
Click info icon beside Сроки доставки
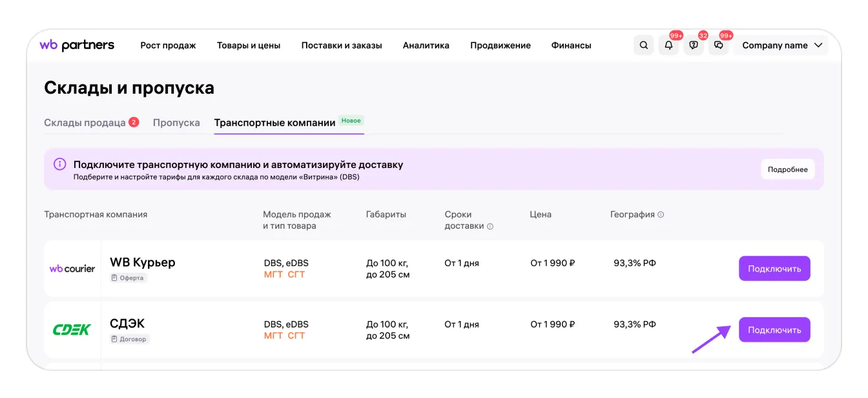tap(490, 227)
